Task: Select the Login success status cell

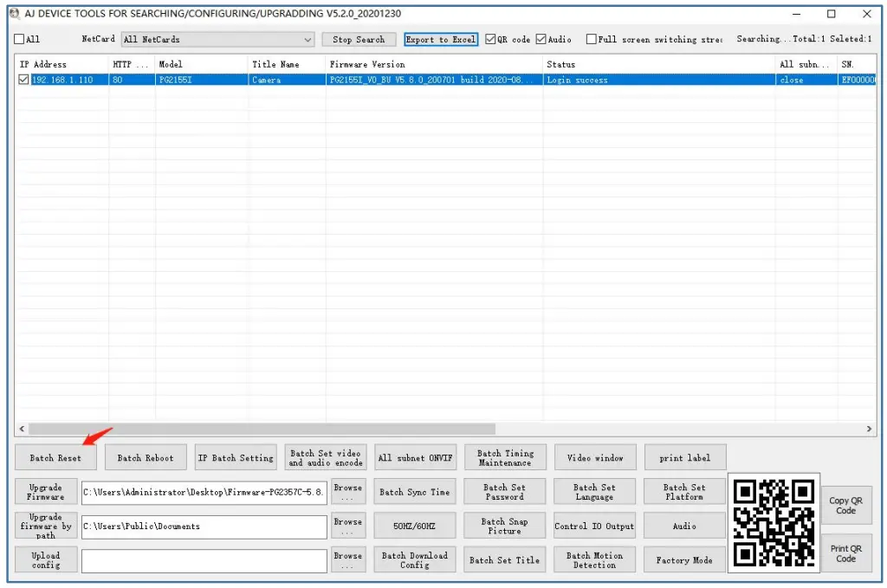Action: pyautogui.click(x=659, y=80)
